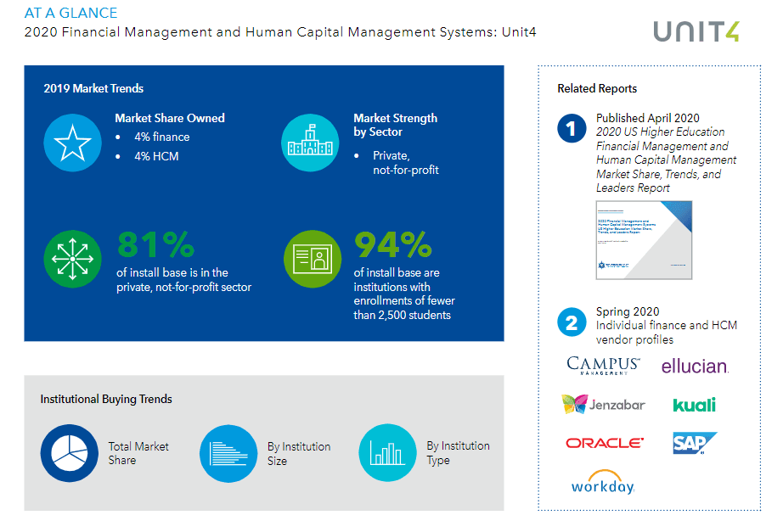Click the Related Reports heading
This screenshot has width=783, height=532.
click(597, 88)
